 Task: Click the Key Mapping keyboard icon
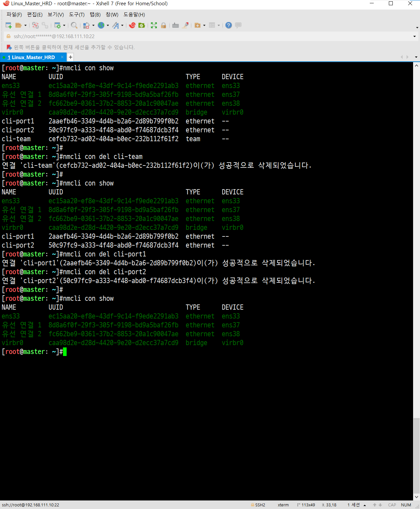[x=176, y=25]
